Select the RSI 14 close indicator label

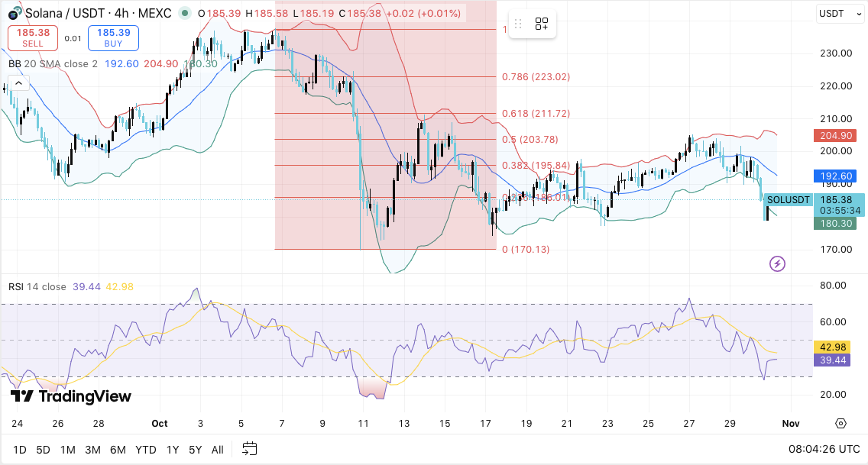tap(37, 287)
